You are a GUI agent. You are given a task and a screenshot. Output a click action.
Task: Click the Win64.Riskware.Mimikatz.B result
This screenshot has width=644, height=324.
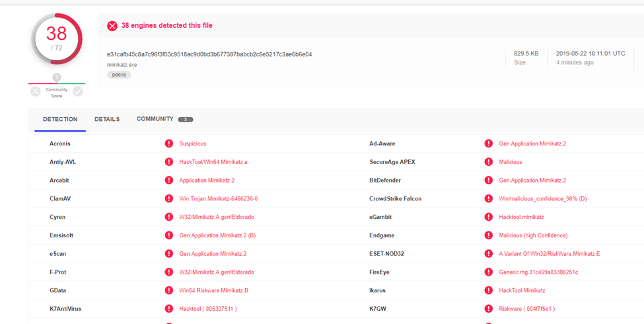[x=214, y=290]
